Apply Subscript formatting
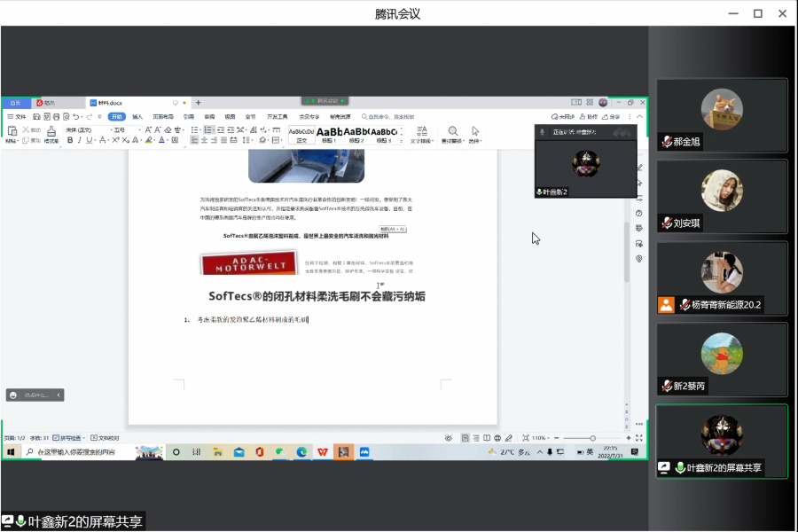The height and width of the screenshot is (532, 798). click(x=125, y=140)
